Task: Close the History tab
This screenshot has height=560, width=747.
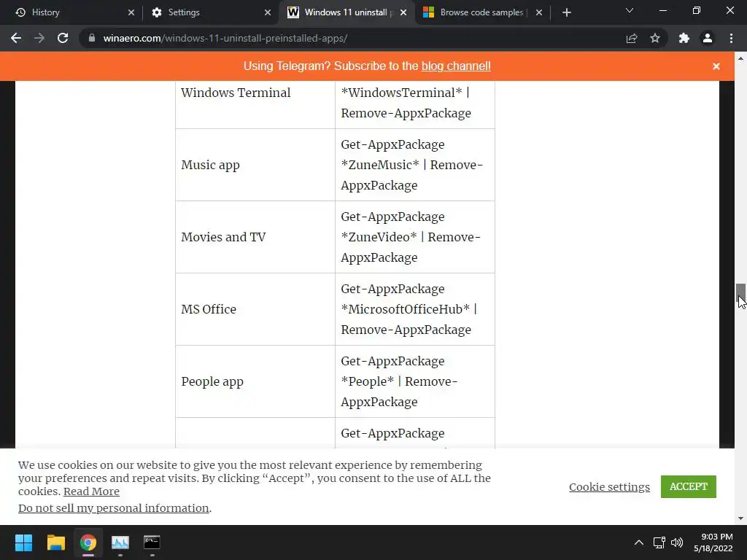Action: 131,12
